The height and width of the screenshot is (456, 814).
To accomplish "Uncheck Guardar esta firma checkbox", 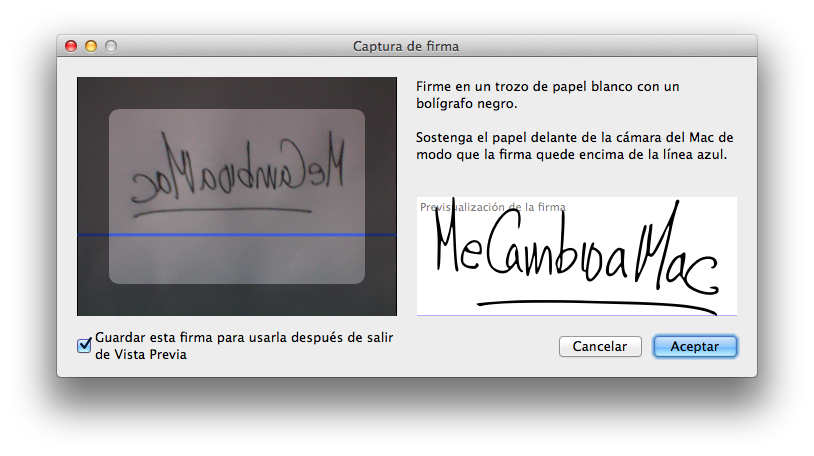I will 84,345.
